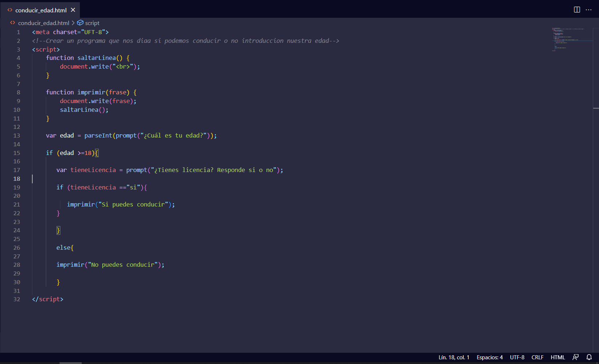Image resolution: width=599 pixels, height=364 pixels.
Task: Close the conducir_edad.html tab
Action: 73,10
